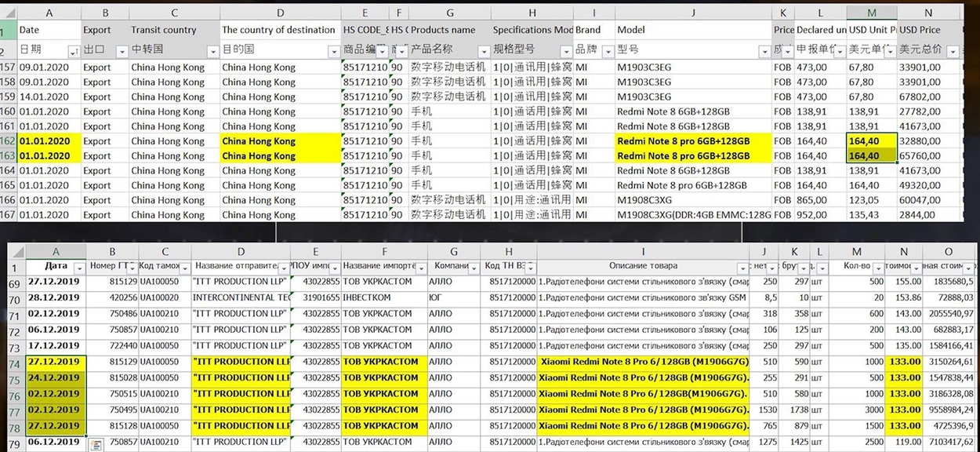Open the 规格型号 specifications filter dropdown
Viewport: 980px width, 452px height.
tap(566, 52)
